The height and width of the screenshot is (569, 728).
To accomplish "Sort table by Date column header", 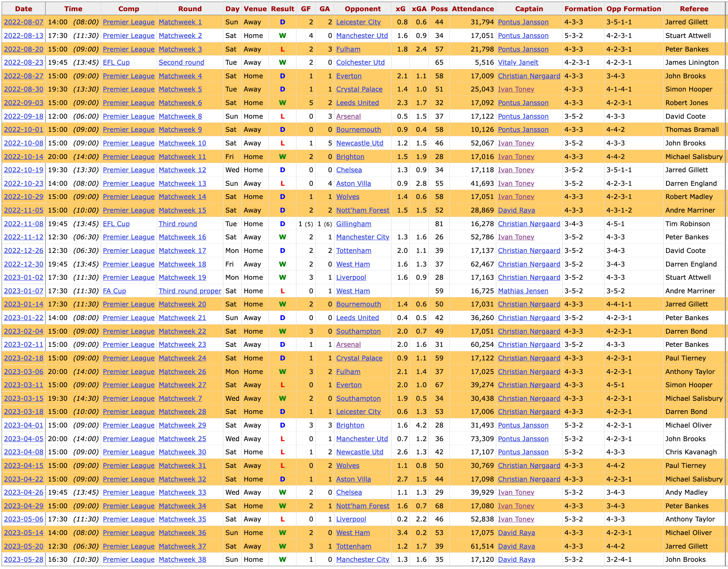I will click(24, 8).
